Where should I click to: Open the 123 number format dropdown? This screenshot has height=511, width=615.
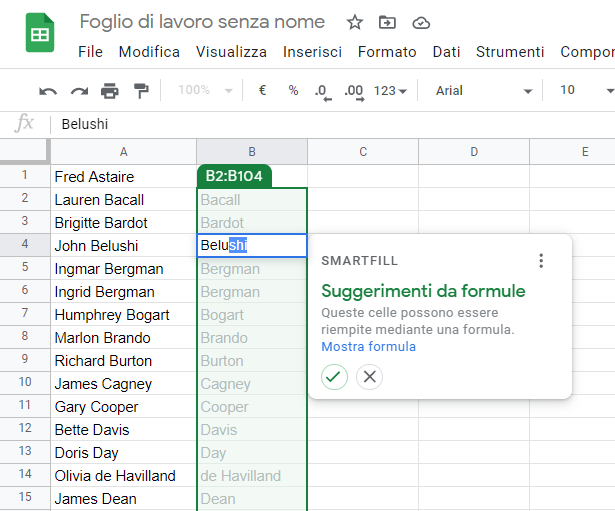point(390,91)
